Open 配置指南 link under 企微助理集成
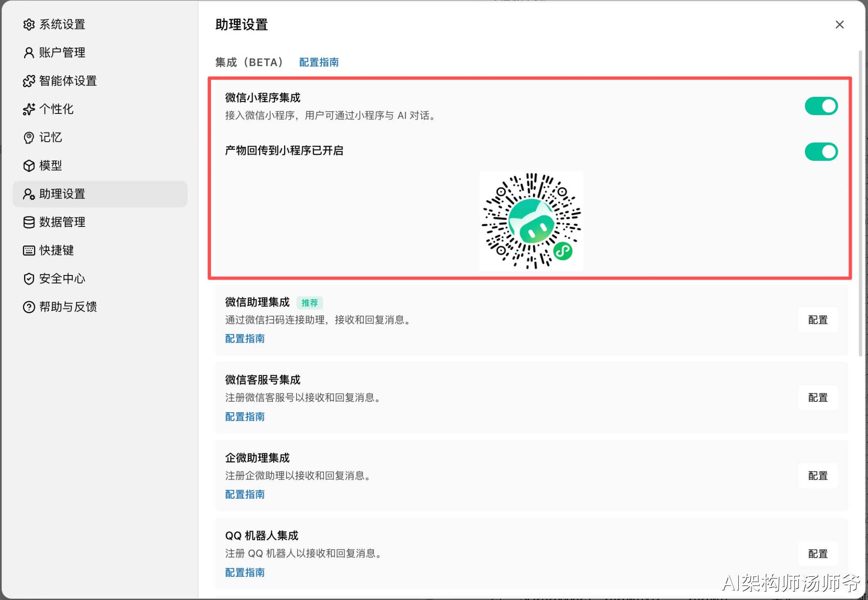The image size is (868, 600). pos(245,494)
